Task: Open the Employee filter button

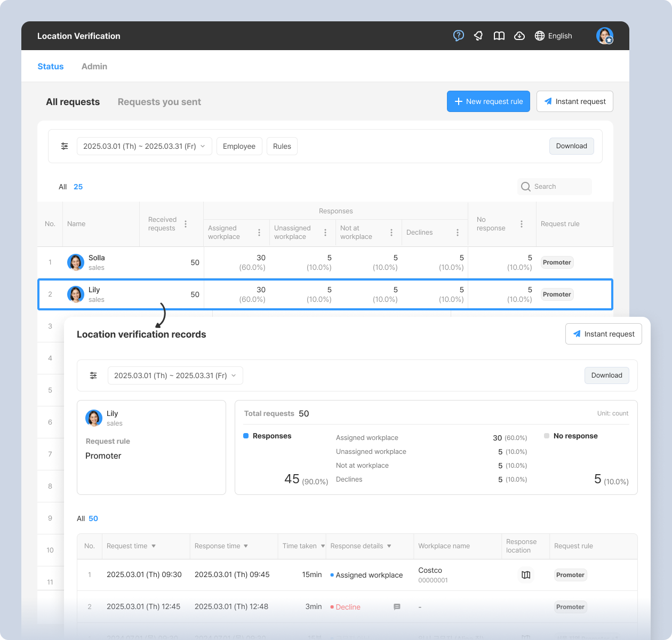Action: [x=239, y=146]
